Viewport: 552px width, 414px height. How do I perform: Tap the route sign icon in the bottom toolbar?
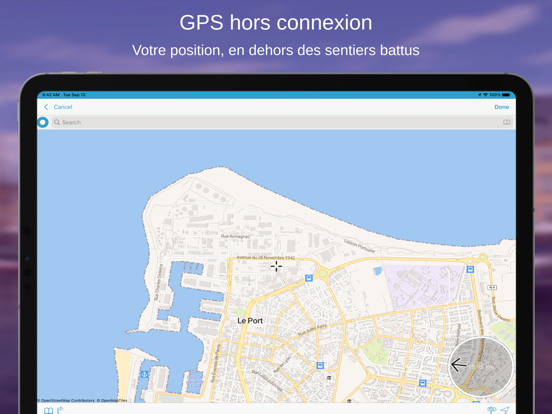pos(60,410)
